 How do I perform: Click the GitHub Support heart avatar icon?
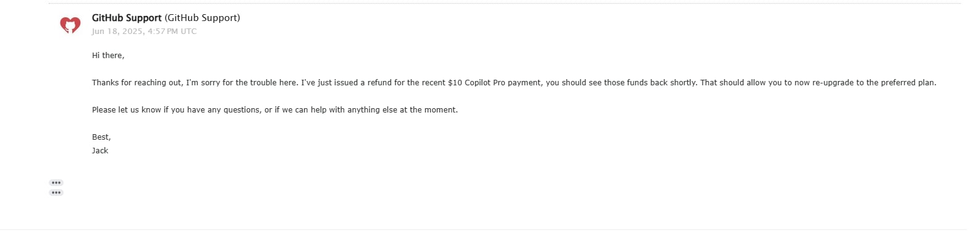coord(70,25)
